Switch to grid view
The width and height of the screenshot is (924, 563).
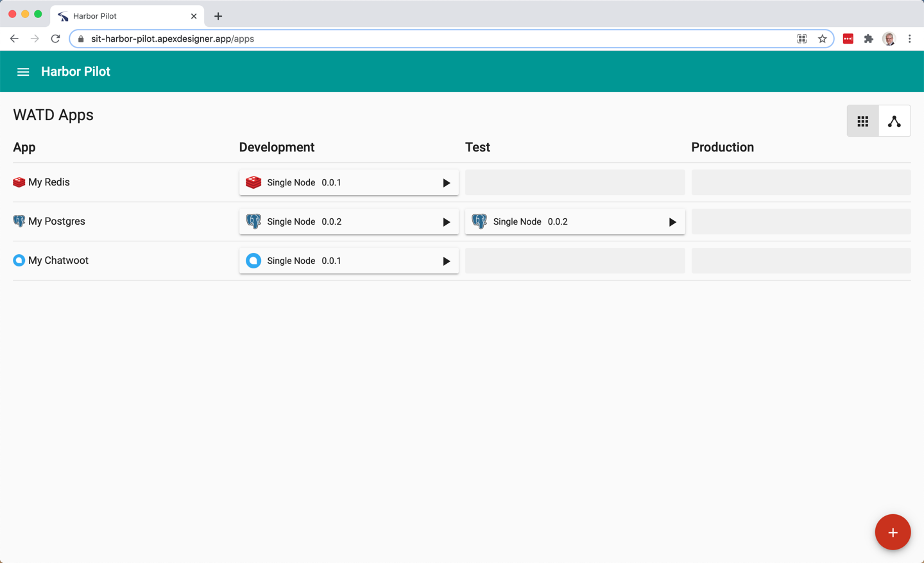(863, 121)
